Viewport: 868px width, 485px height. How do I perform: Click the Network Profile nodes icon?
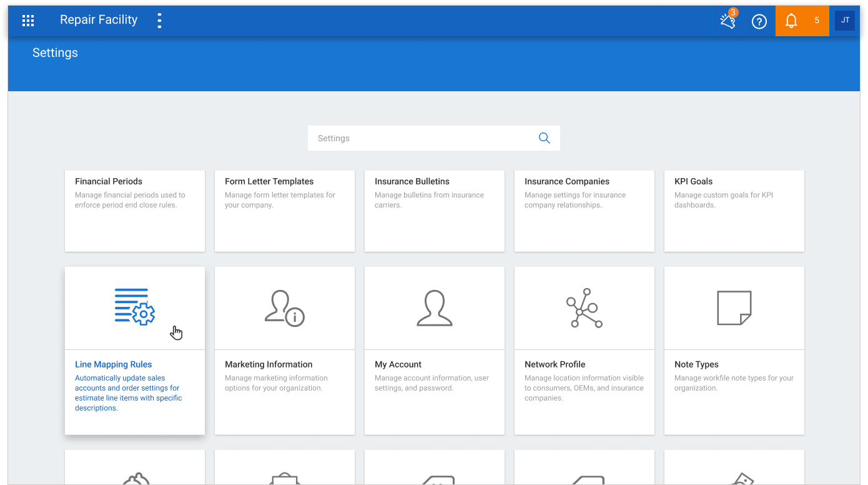click(x=584, y=308)
